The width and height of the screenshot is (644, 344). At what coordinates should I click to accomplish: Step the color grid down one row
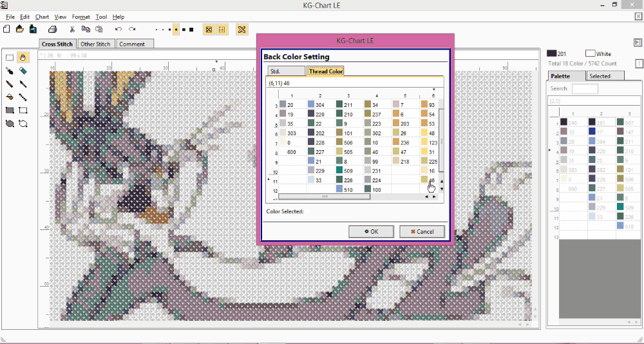(442, 189)
